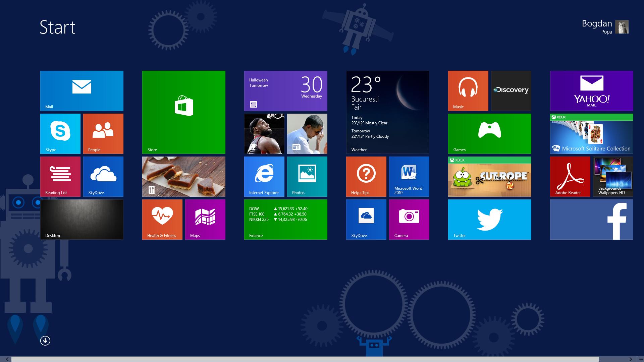This screenshot has height=362, width=644.
Task: Check the Finance tile with DOW quotes
Action: 285,219
